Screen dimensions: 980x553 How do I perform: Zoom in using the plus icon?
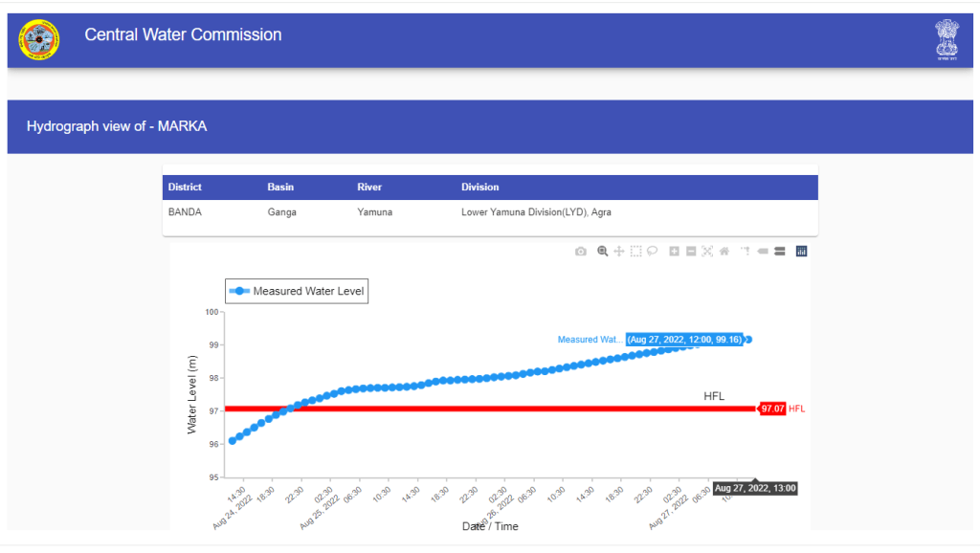coord(675,252)
